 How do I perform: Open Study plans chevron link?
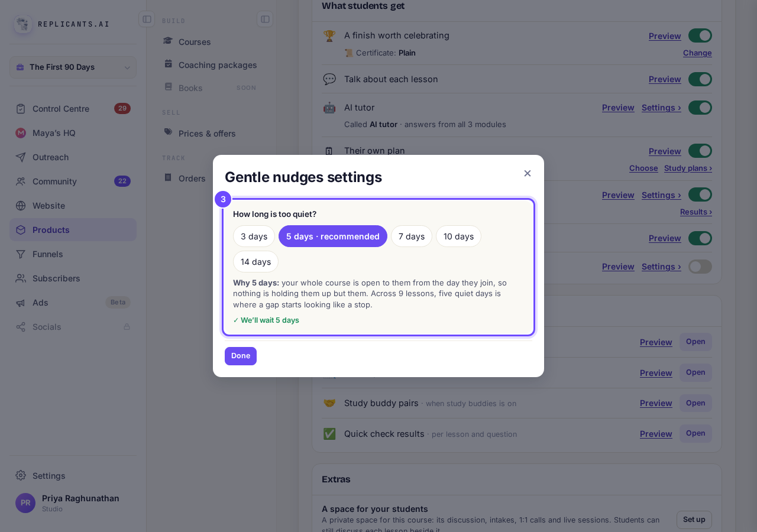(688, 168)
